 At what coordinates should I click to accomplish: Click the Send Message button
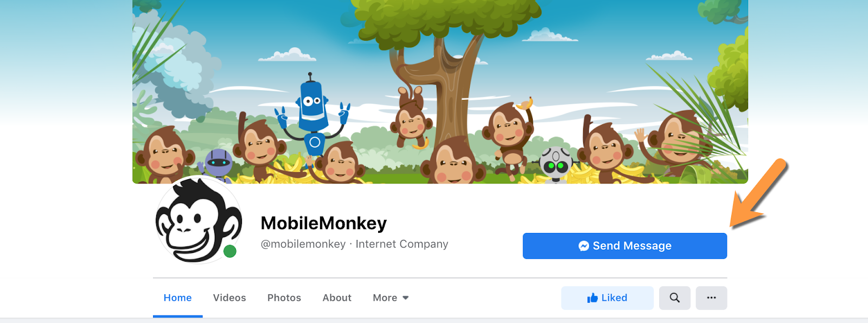624,246
